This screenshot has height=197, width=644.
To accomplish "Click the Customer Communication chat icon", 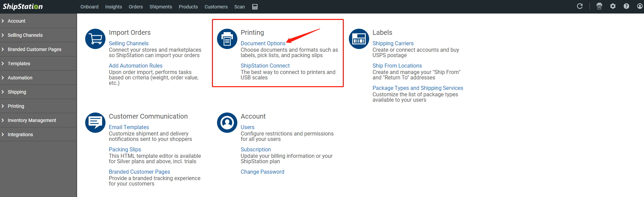I will pos(95,123).
